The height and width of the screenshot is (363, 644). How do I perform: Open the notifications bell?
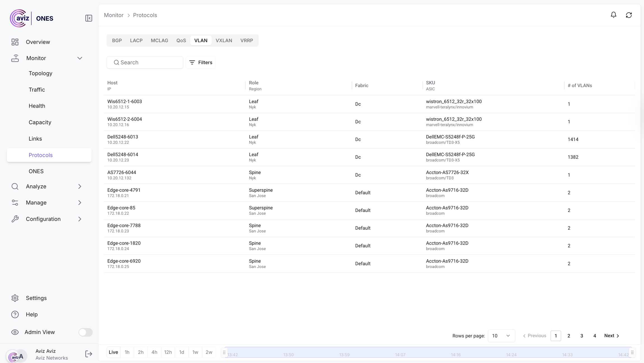pos(613,15)
